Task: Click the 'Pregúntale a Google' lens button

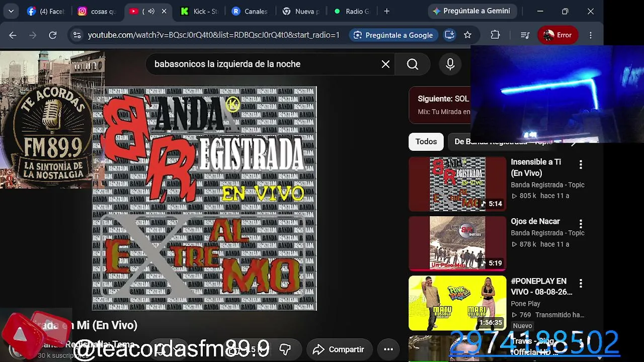Action: click(x=393, y=35)
